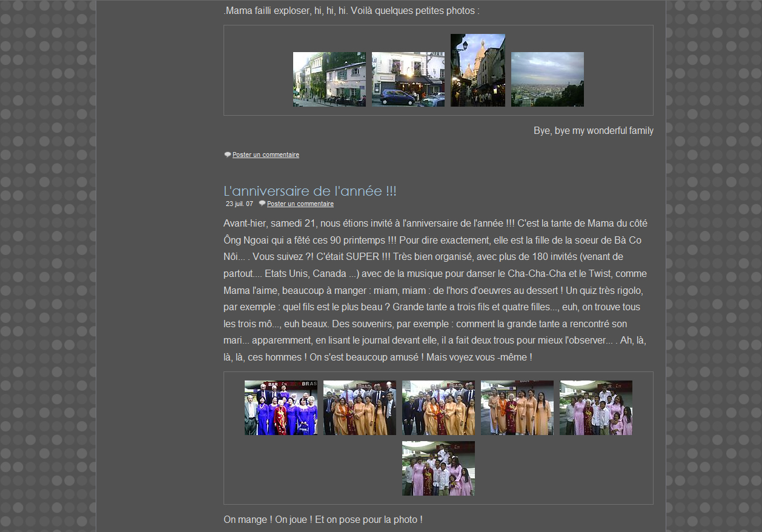
Task: Open the lone thumbnail in gallery's bottom row
Action: click(x=438, y=468)
